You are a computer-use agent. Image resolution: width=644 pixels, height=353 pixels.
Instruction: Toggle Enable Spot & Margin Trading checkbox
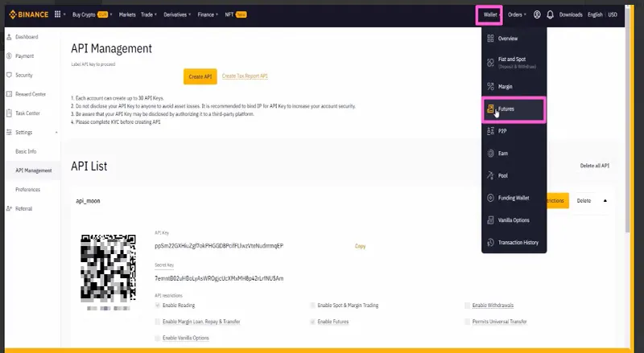[x=312, y=306]
